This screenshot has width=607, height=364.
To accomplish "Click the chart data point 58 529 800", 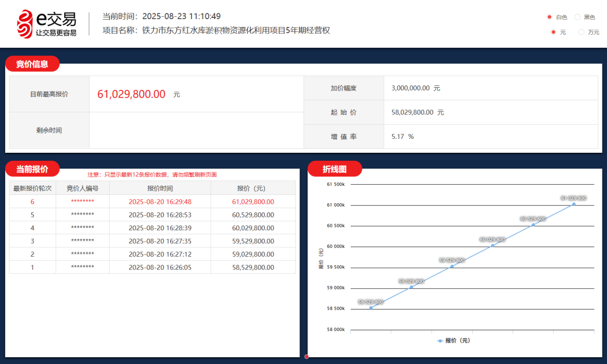I will 371,307.
